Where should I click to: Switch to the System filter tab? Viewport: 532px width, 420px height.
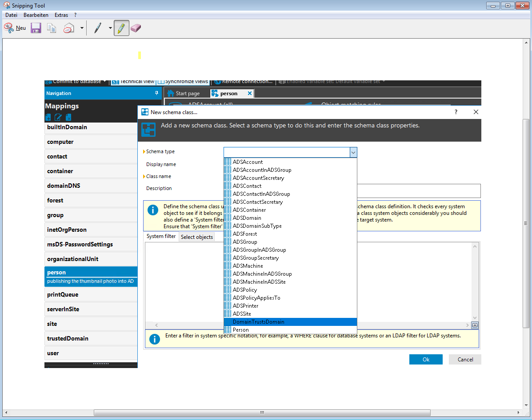[x=161, y=236]
